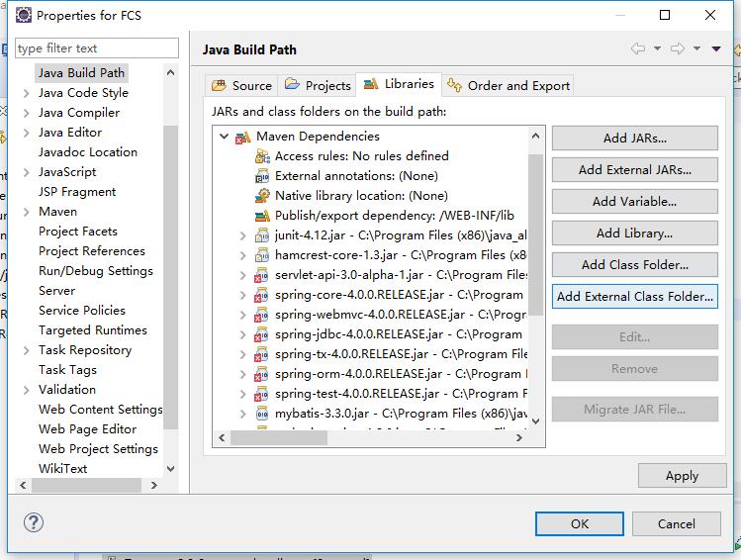Click the help question mark icon
This screenshot has width=741, height=560.
(x=34, y=522)
